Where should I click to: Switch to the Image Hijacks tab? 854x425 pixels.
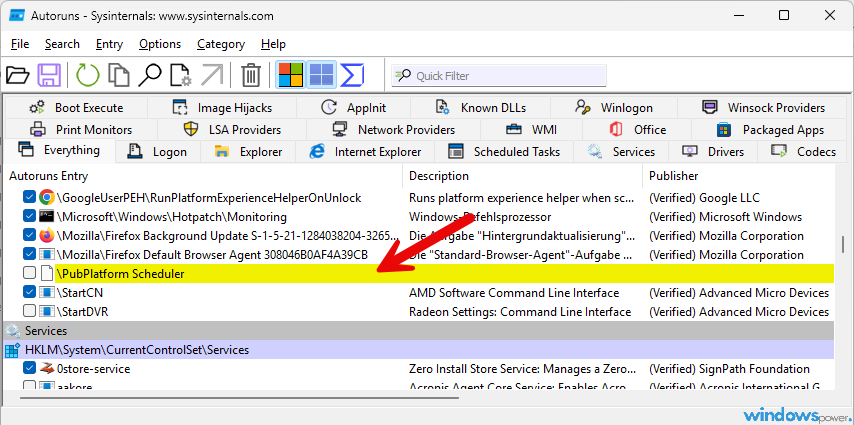(x=222, y=107)
